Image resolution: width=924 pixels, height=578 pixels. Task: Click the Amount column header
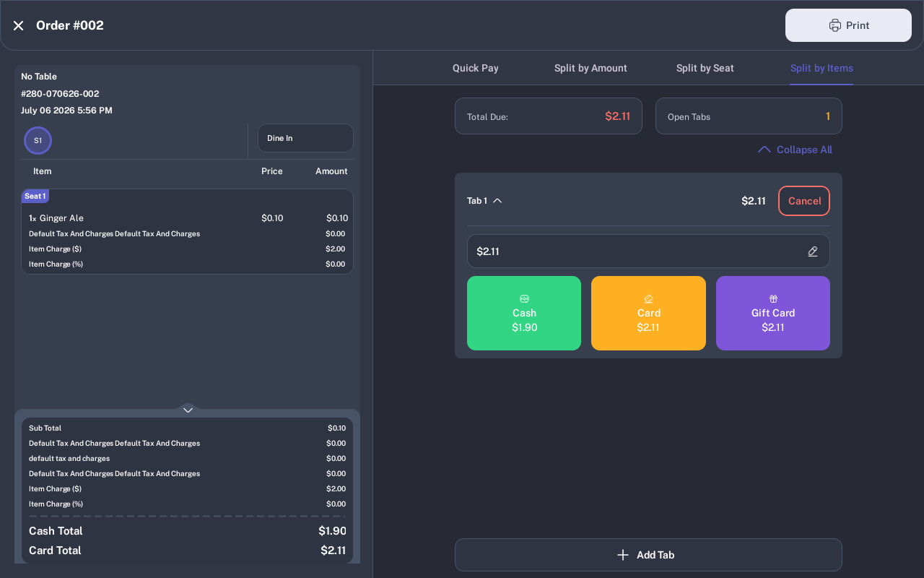coord(331,171)
